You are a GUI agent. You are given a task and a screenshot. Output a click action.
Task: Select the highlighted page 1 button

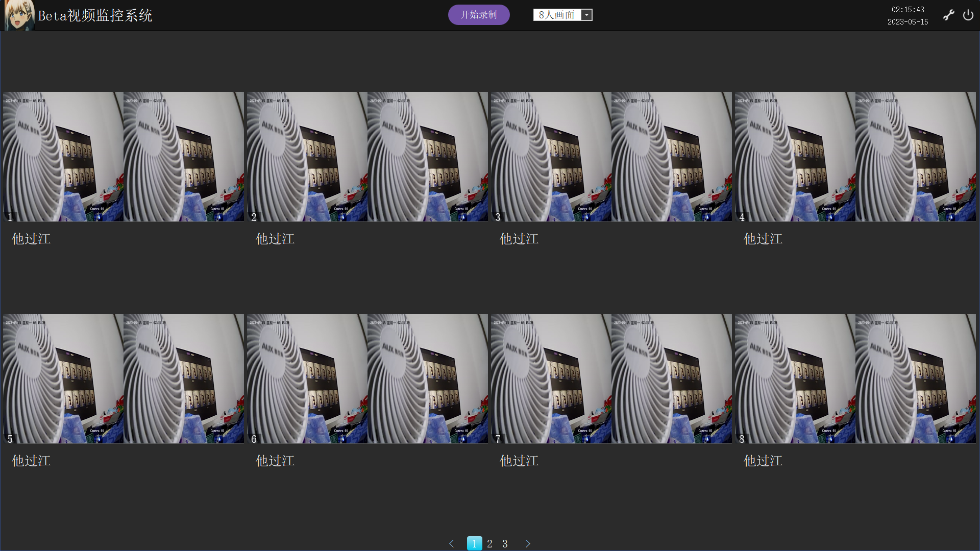pyautogui.click(x=474, y=543)
